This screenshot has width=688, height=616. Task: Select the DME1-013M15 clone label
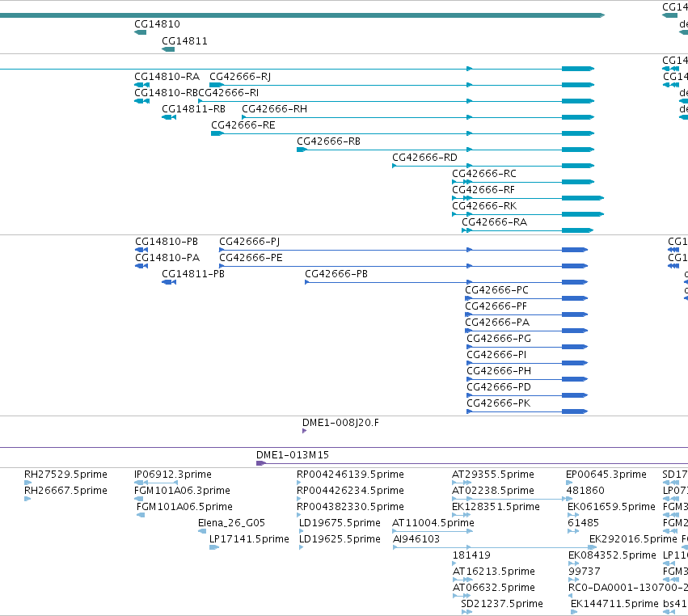click(x=292, y=455)
